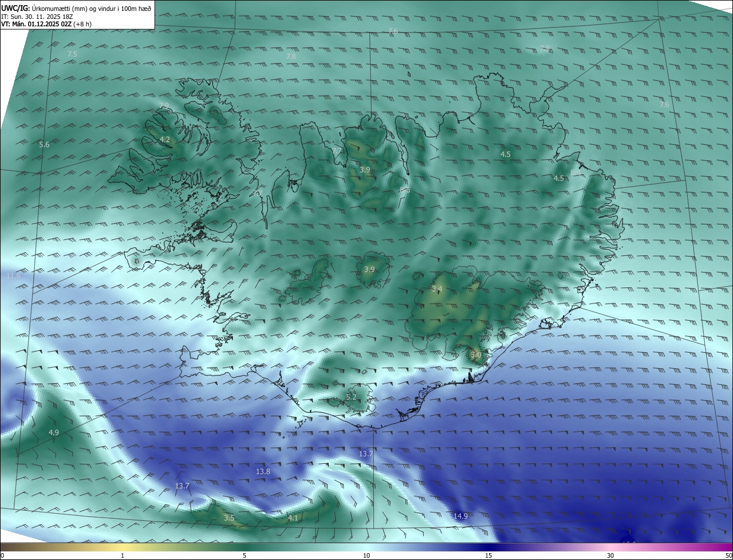The height and width of the screenshot is (560, 733).
Task: Click the 4.2 value label on the Westfjords
Action: point(165,140)
